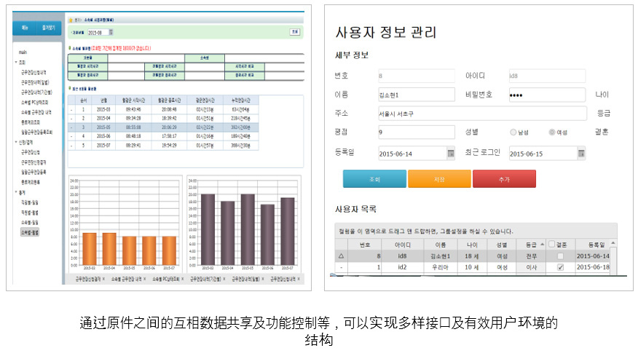Click orange bar for 2015-03 in left chart
The image size is (638, 364).
pos(90,249)
